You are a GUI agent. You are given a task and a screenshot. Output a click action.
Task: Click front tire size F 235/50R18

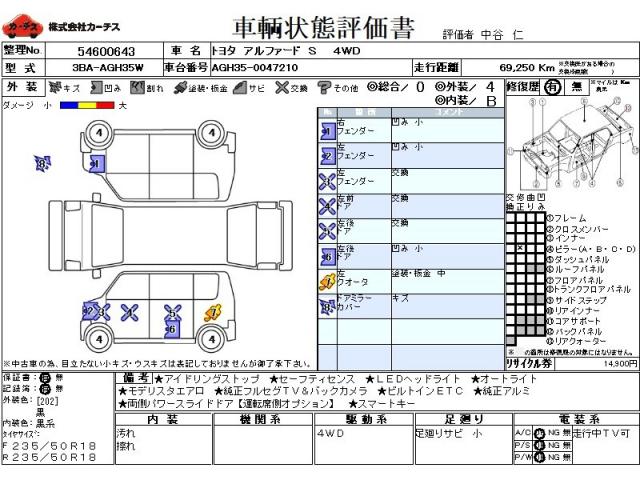(49, 446)
